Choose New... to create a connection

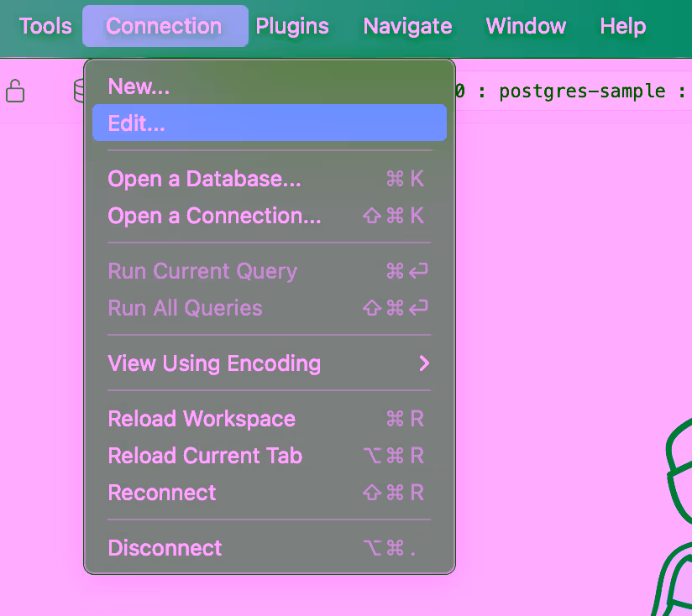click(139, 86)
